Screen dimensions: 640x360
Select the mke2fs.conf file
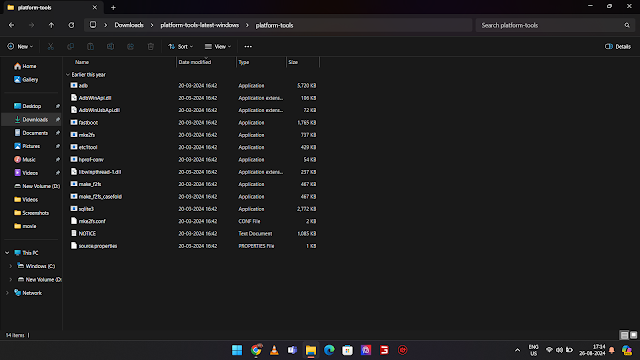point(92,221)
